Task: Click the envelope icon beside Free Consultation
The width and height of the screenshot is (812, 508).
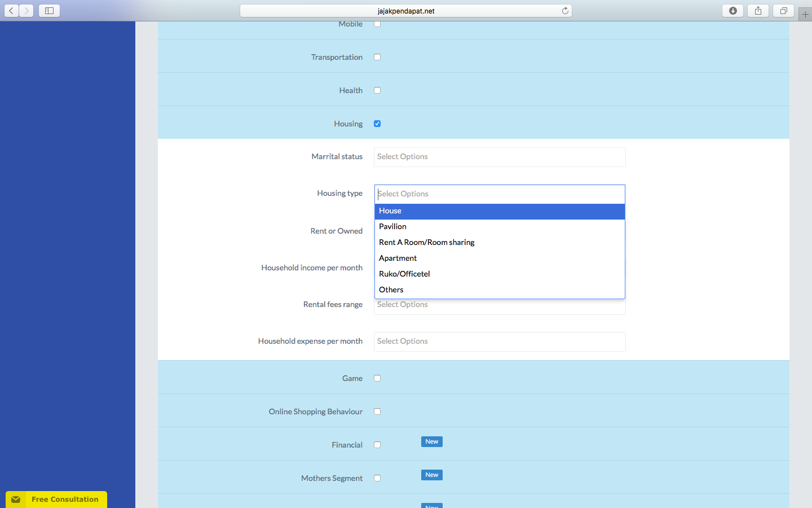Action: (x=16, y=500)
